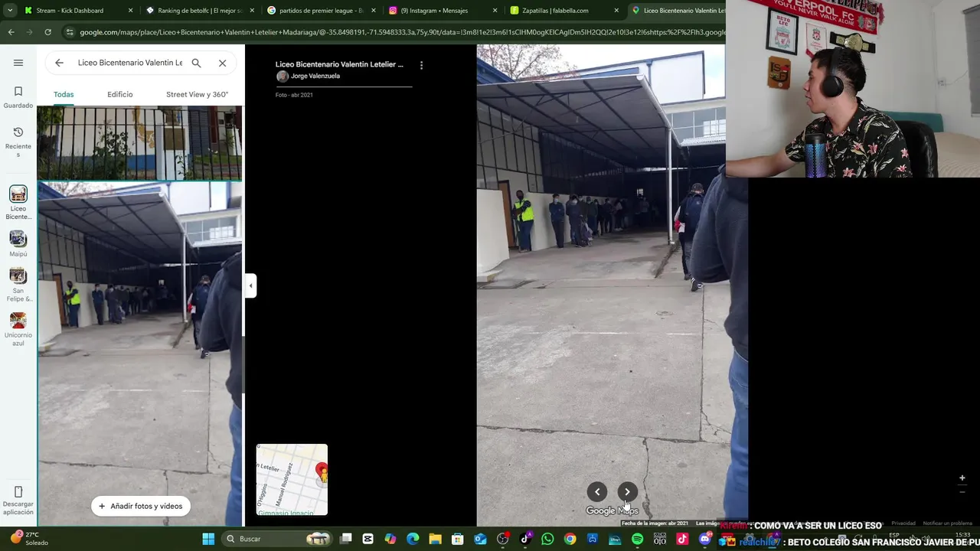Open CapCut from taskbar

(368, 539)
